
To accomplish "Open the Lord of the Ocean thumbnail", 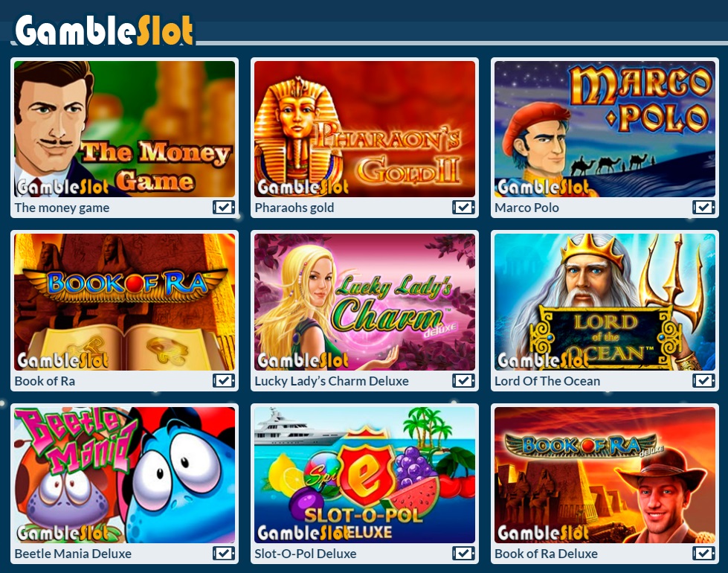I will [x=605, y=302].
